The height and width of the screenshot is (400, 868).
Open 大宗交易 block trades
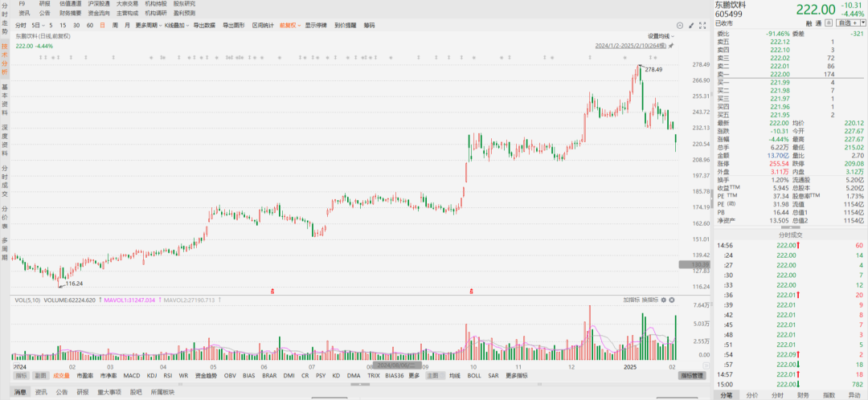[127, 4]
